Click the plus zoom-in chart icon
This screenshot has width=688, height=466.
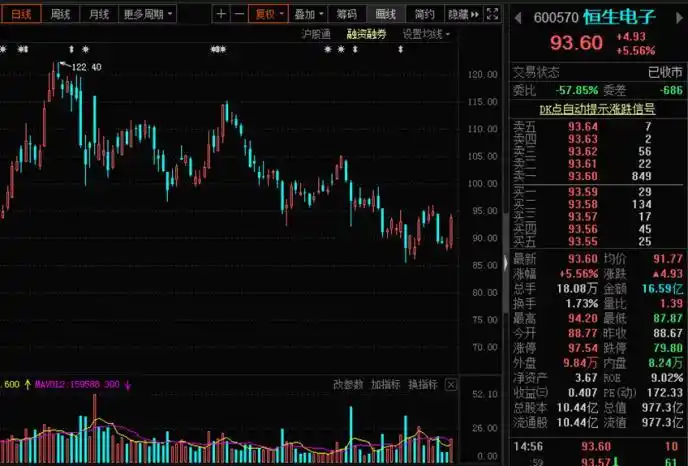[221, 14]
